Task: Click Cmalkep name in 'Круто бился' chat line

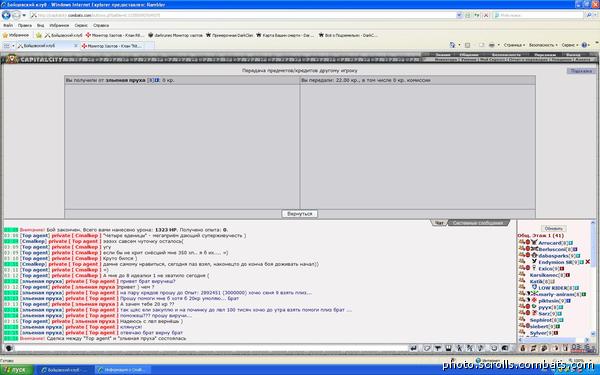Action: [86, 258]
